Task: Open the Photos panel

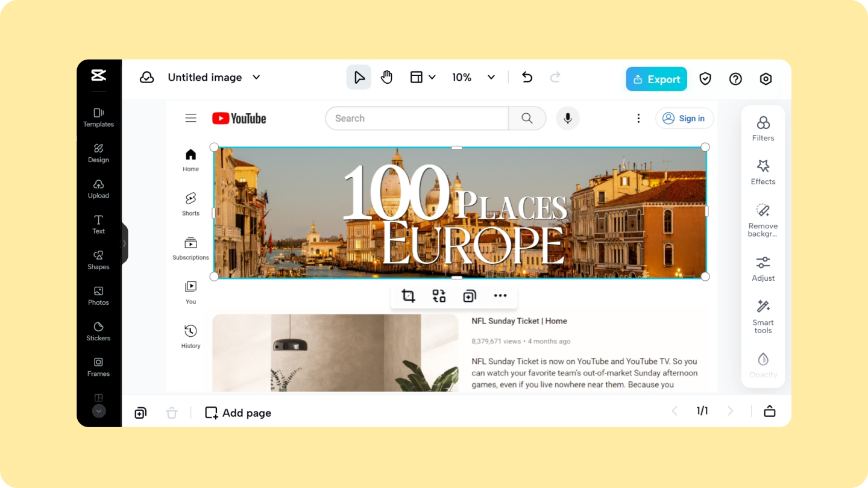Action: point(98,296)
